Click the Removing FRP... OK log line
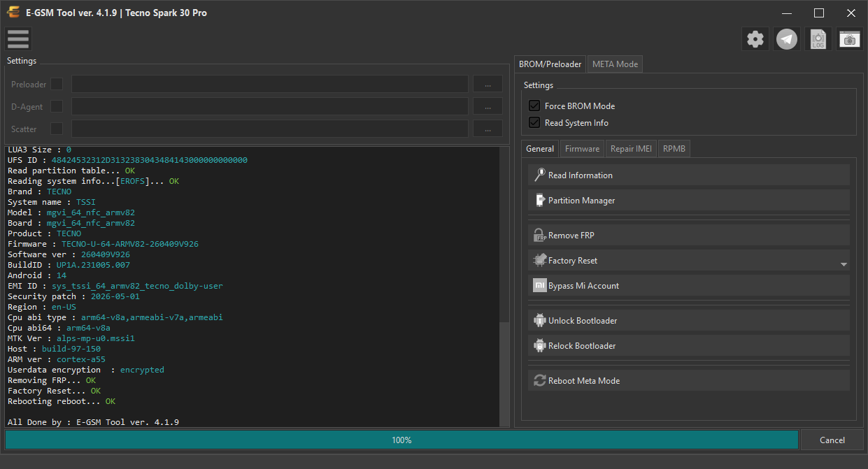Image resolution: width=868 pixels, height=469 pixels. (x=52, y=380)
